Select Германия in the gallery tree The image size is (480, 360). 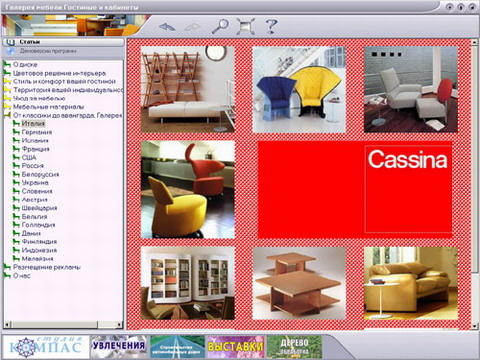click(x=37, y=132)
